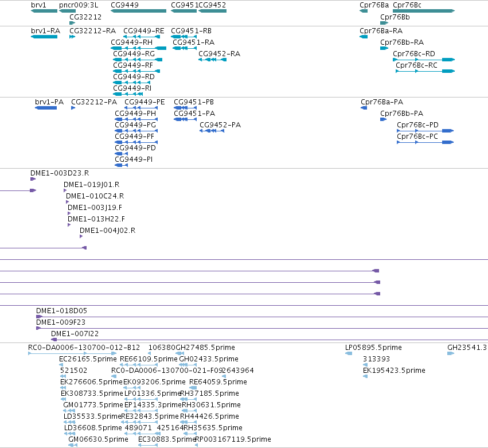
Task: Open clone DME1-009F23
Action: (x=61, y=322)
